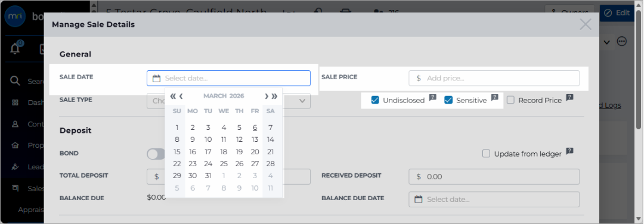Click the Owners button behind the dialog

[x=569, y=13]
